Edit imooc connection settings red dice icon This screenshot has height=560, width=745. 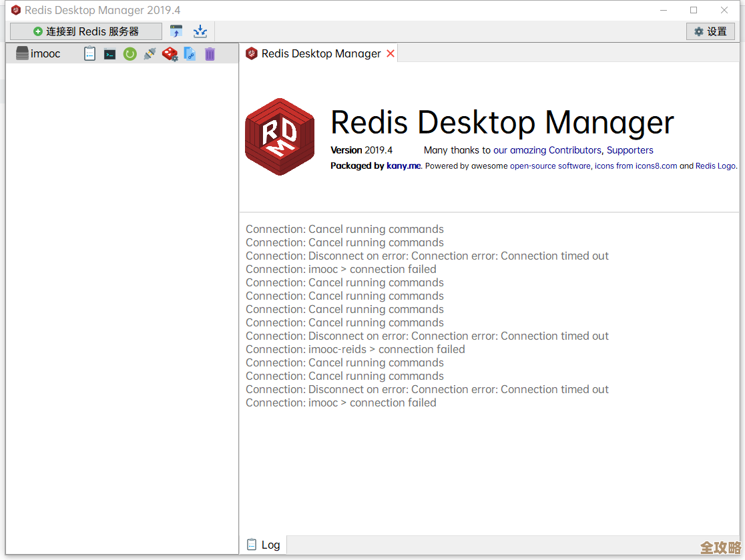pos(170,54)
